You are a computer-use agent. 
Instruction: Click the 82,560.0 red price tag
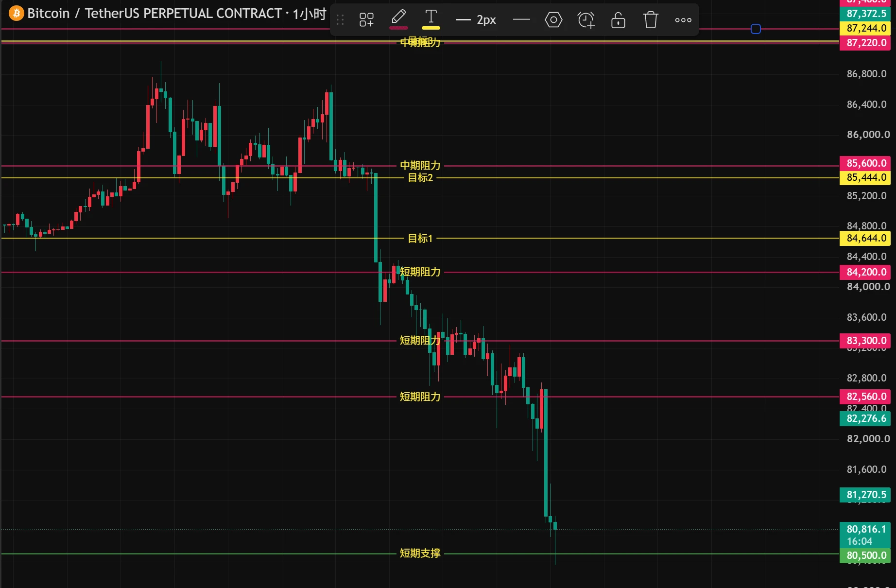point(865,397)
